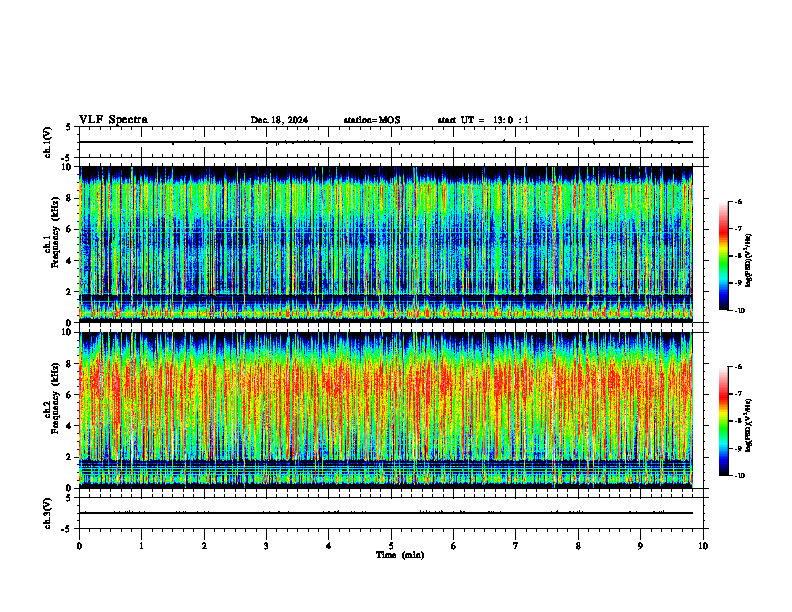Click the "8" kHz tick on ch.1 frequency axis
The image size is (792, 612).
[69, 198]
